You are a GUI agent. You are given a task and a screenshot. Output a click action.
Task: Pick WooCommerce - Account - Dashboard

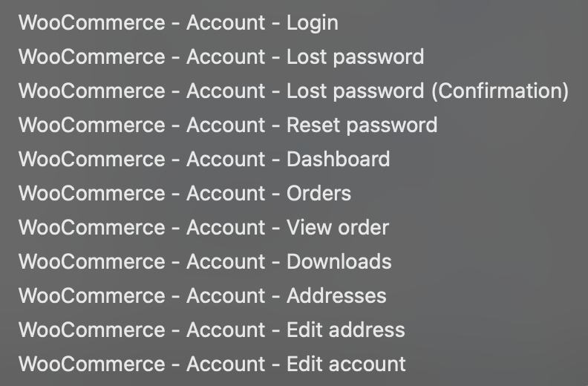click(204, 159)
